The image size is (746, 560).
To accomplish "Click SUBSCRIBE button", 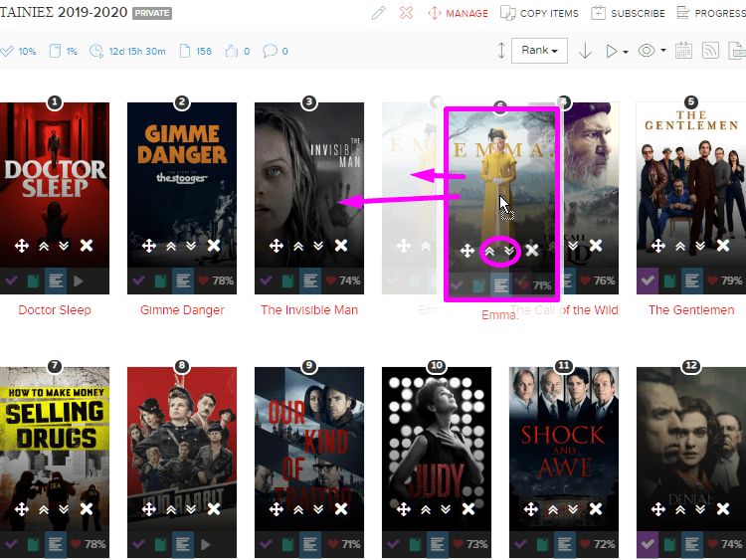I will 628,13.
